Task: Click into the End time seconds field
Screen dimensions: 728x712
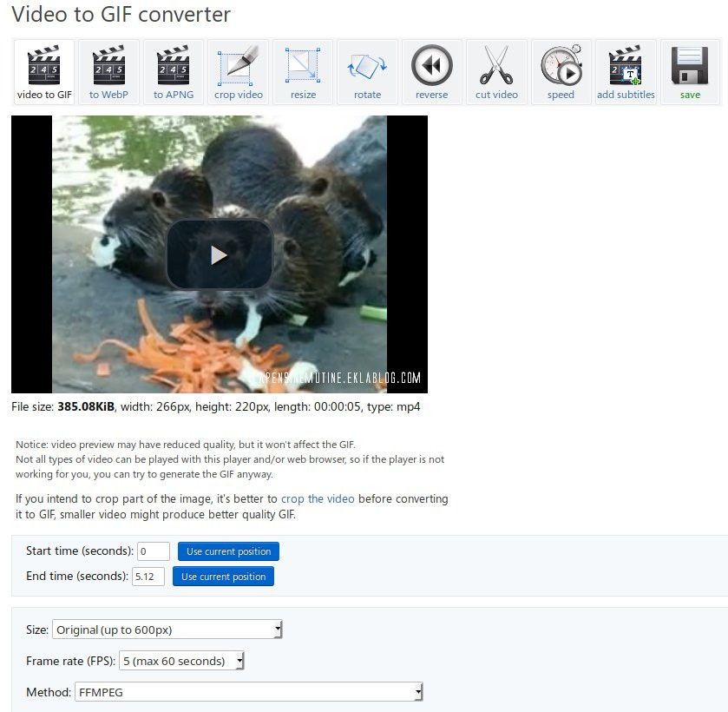Action: point(148,577)
